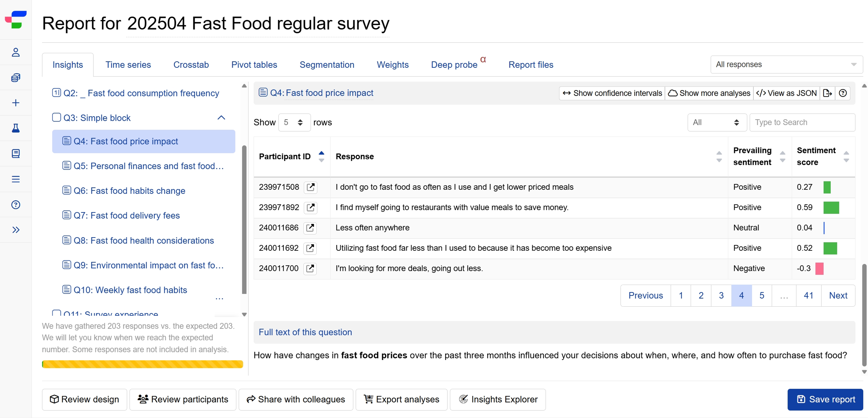Click Review design button

(85, 400)
